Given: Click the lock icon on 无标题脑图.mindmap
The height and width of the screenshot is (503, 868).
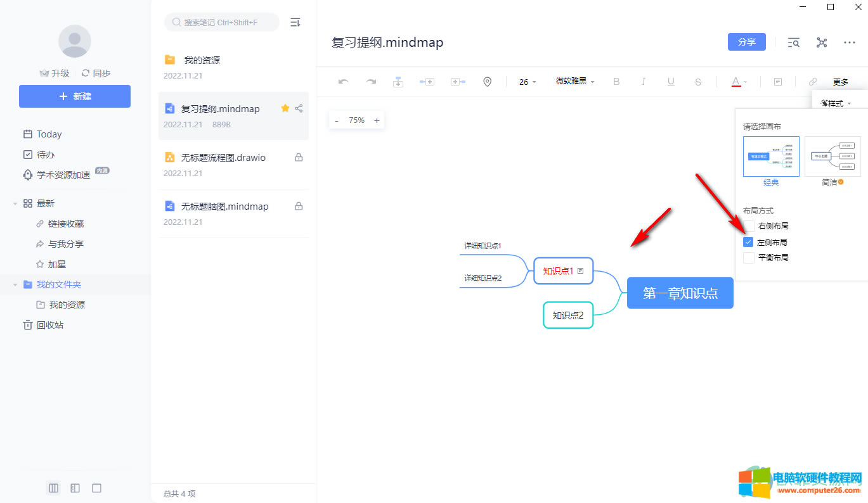Looking at the screenshot, I should point(299,206).
